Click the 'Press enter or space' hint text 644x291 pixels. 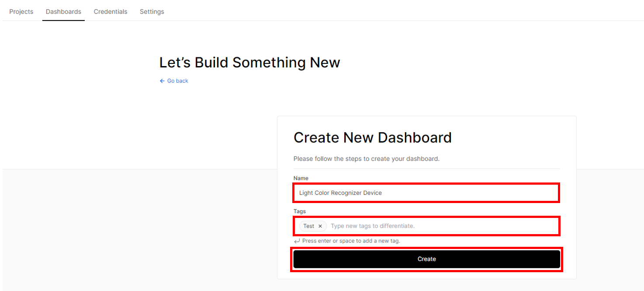pos(351,241)
